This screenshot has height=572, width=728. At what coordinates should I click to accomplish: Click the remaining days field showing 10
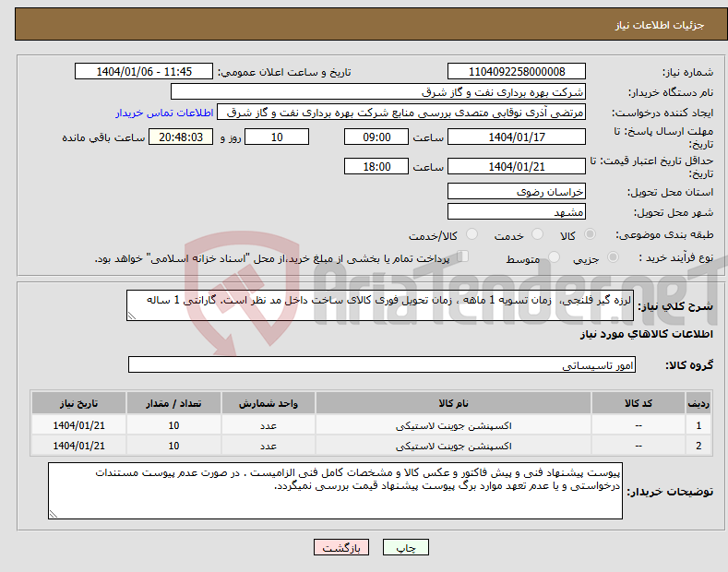277,137
